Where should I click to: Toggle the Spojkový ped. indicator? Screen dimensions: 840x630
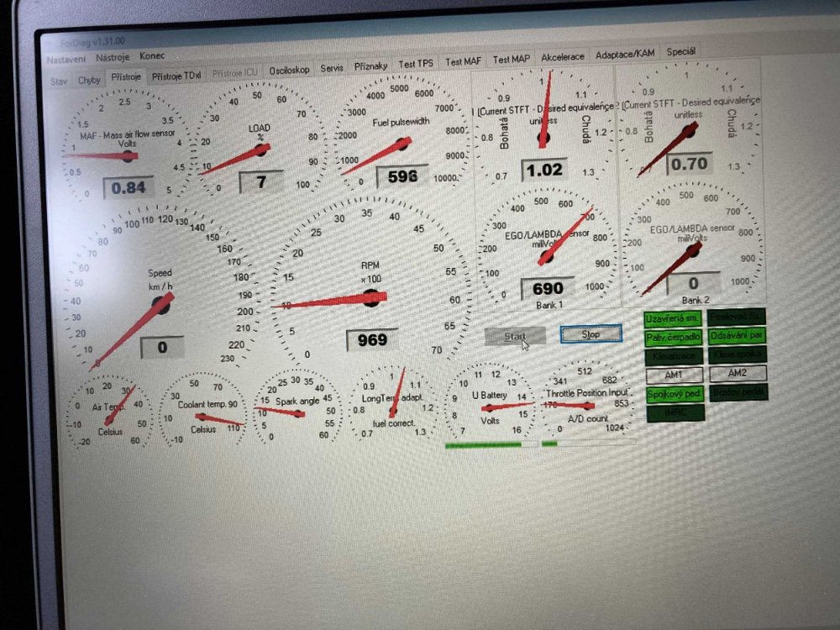tap(674, 394)
